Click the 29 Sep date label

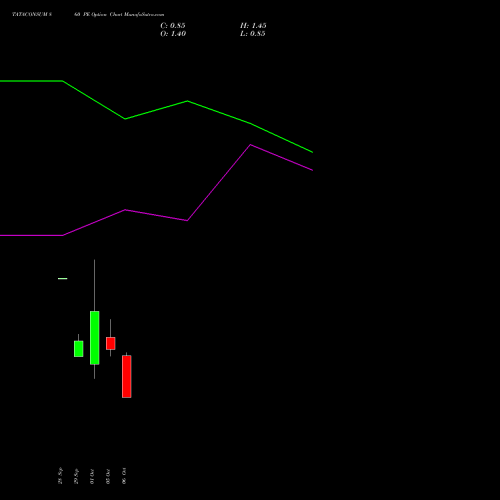(76, 476)
